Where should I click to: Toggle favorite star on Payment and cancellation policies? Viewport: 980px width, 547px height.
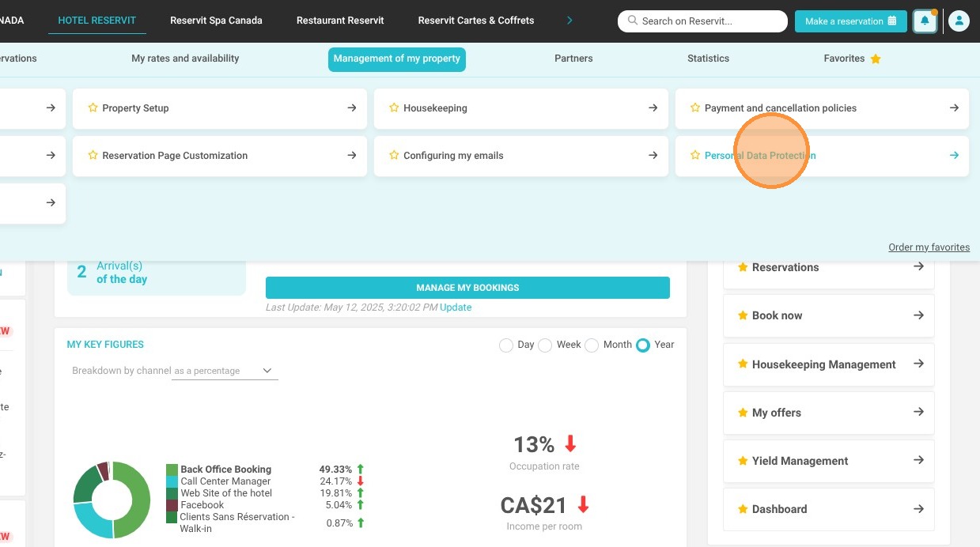coord(695,108)
